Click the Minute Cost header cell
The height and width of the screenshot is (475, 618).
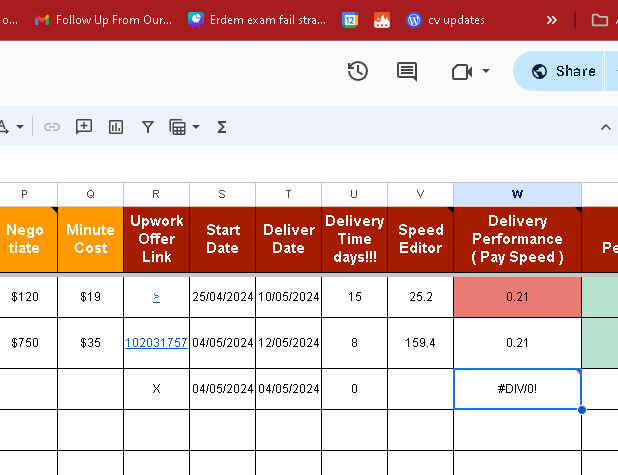click(x=91, y=239)
